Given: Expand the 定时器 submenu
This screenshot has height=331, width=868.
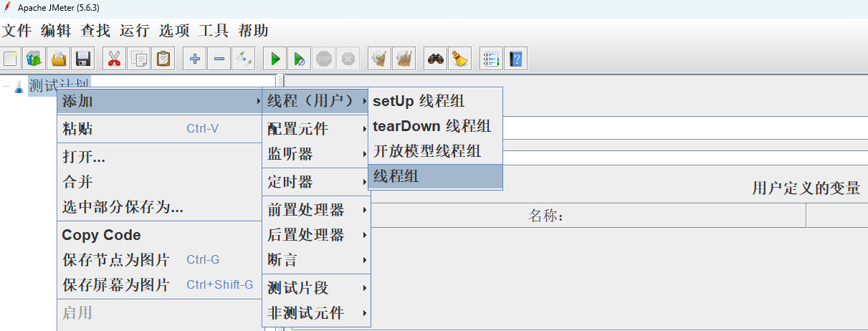Looking at the screenshot, I should pos(316,182).
